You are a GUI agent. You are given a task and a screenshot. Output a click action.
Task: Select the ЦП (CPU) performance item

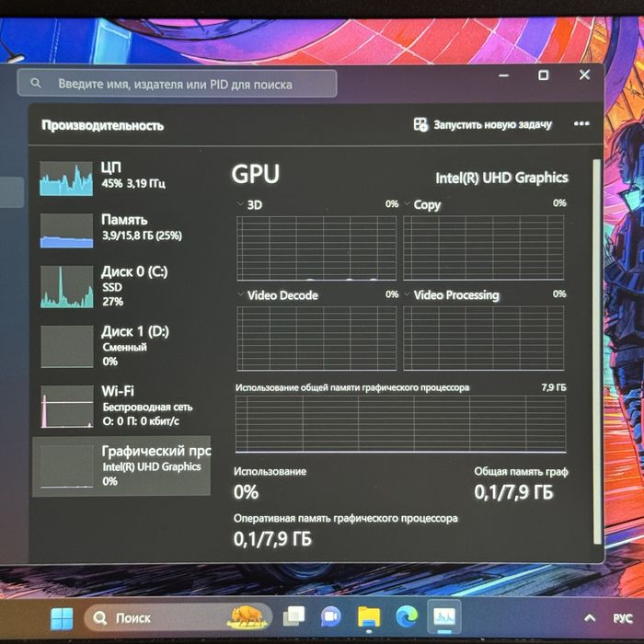(121, 177)
